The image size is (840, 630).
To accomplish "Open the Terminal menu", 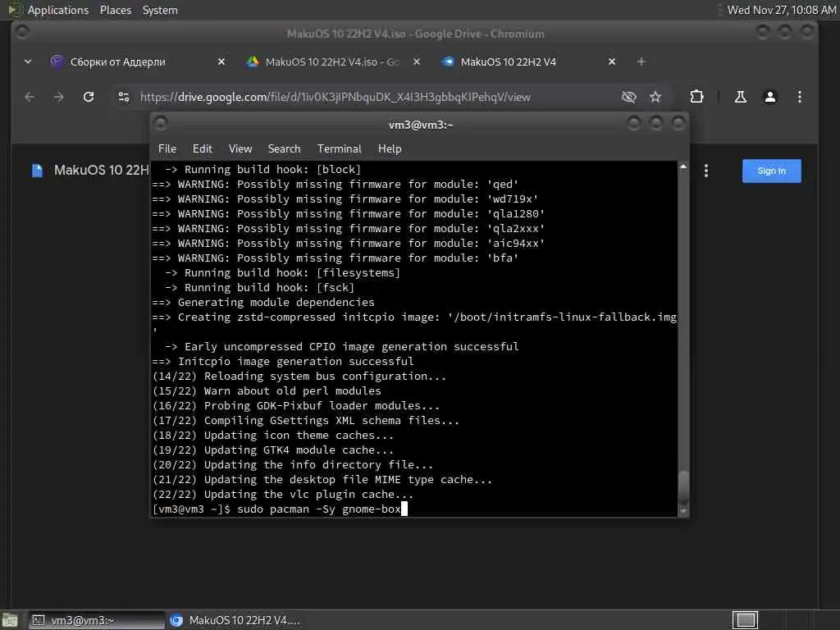I will [339, 149].
